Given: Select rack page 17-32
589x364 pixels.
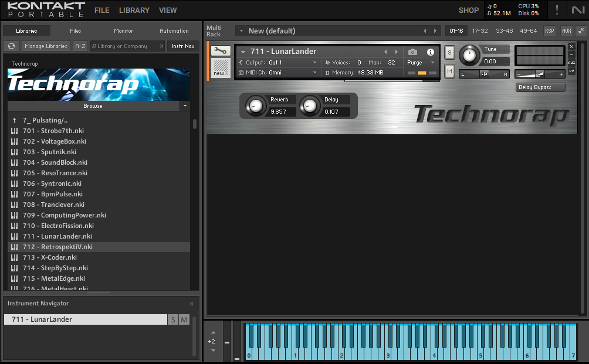Looking at the screenshot, I should [x=480, y=30].
